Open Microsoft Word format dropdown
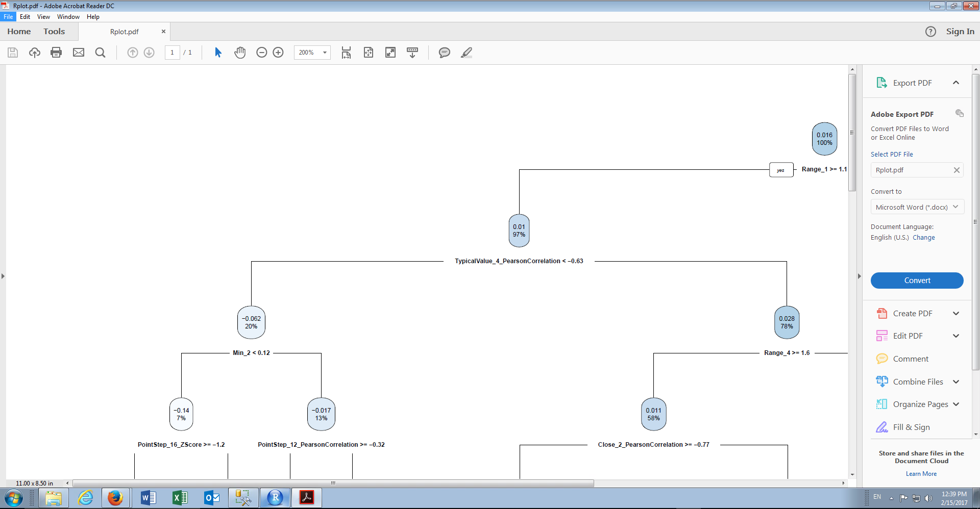 (x=917, y=207)
